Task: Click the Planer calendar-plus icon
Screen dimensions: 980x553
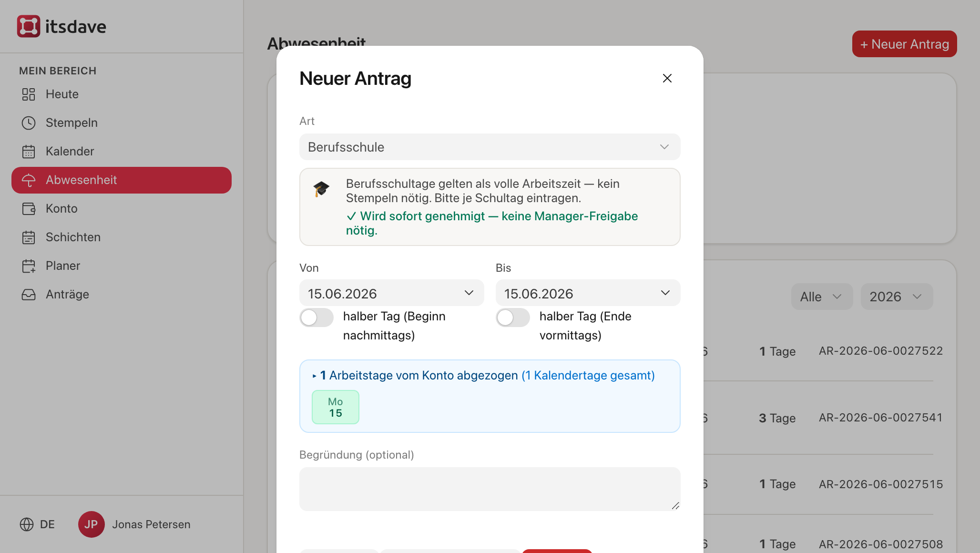Action: pyautogui.click(x=29, y=266)
